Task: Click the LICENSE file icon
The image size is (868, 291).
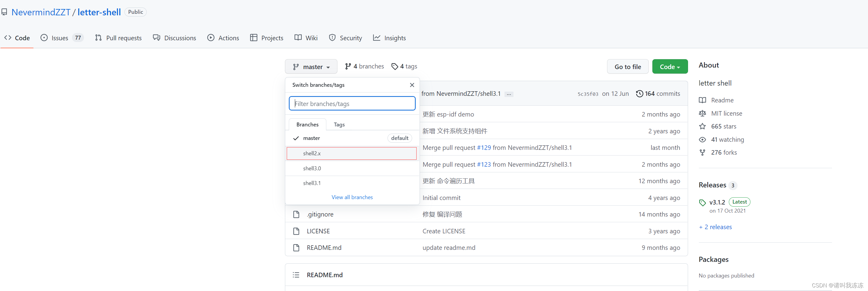Action: (x=296, y=231)
